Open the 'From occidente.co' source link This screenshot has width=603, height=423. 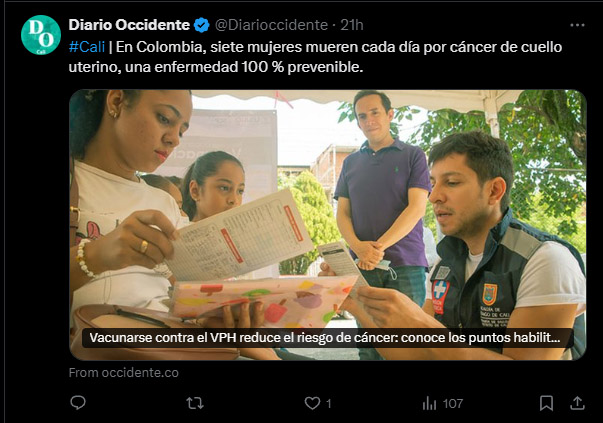click(123, 373)
